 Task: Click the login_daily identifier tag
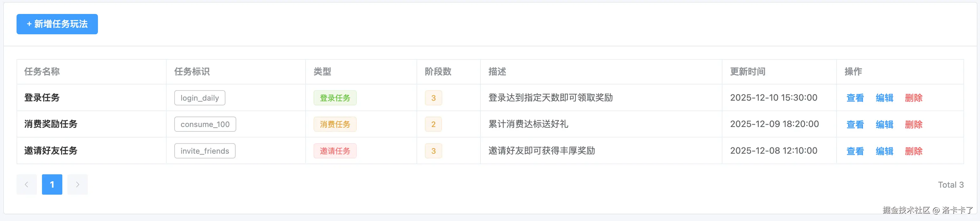coord(200,98)
